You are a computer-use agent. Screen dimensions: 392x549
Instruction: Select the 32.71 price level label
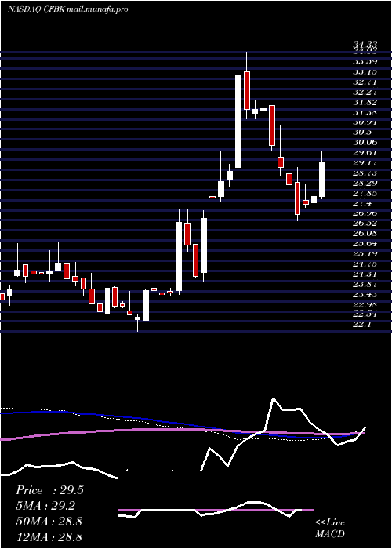[365, 82]
